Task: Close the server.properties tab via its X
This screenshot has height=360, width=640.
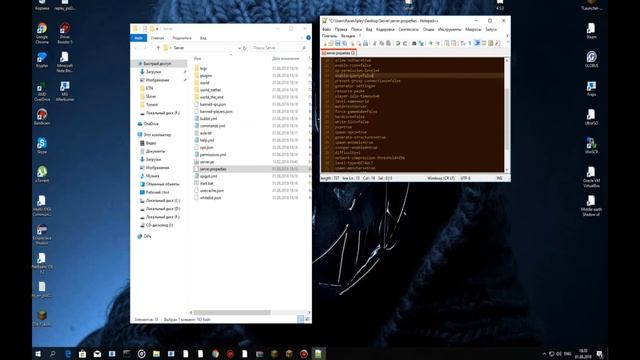Action: [x=353, y=53]
